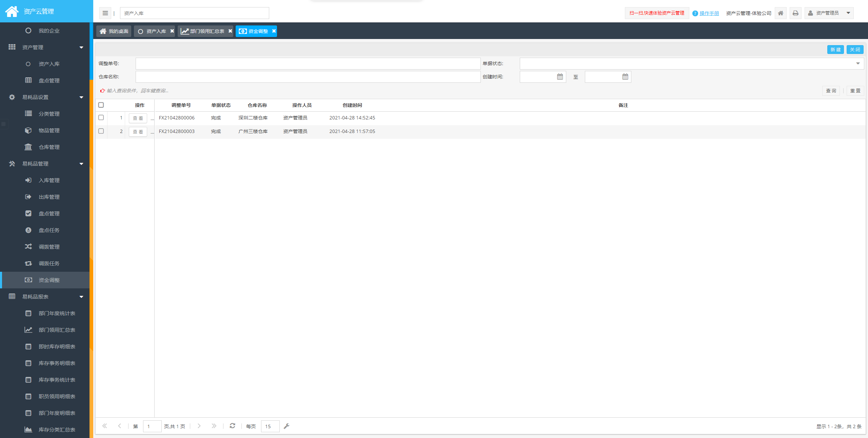Sort by the 创建时间 column header
This screenshot has width=868, height=438.
[x=352, y=105]
